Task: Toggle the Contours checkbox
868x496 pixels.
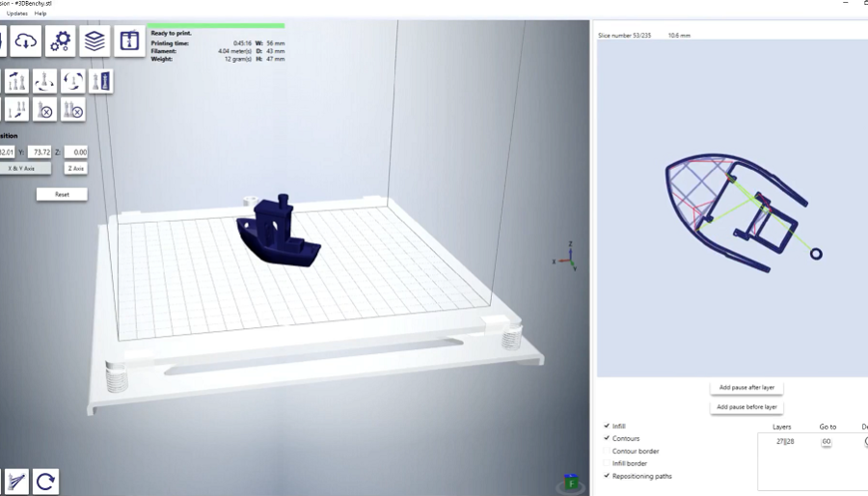Action: point(607,438)
